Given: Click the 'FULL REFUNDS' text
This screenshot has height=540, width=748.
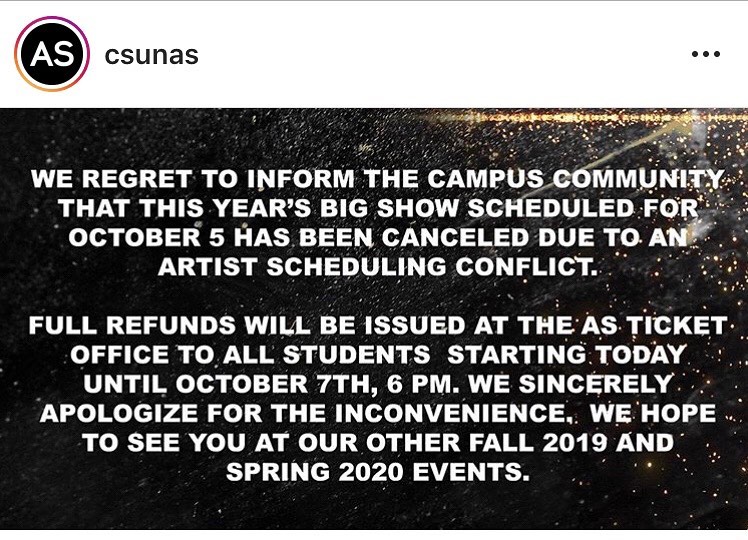Looking at the screenshot, I should coord(132,325).
